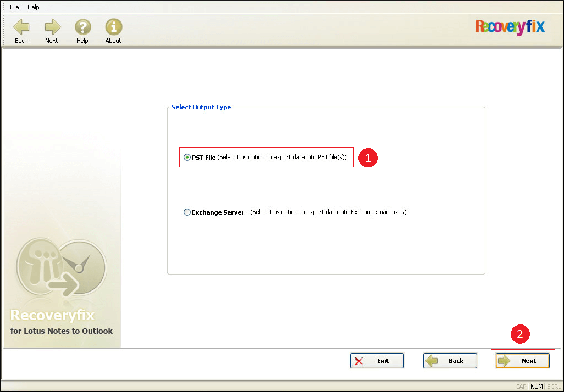Select the Exchange Server output option
The width and height of the screenshot is (564, 392).
(x=187, y=212)
